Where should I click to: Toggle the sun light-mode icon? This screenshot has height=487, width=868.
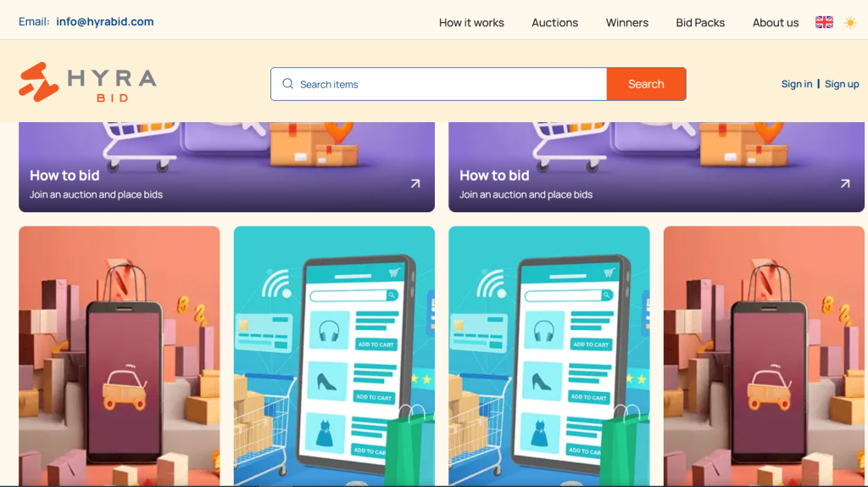pos(849,23)
